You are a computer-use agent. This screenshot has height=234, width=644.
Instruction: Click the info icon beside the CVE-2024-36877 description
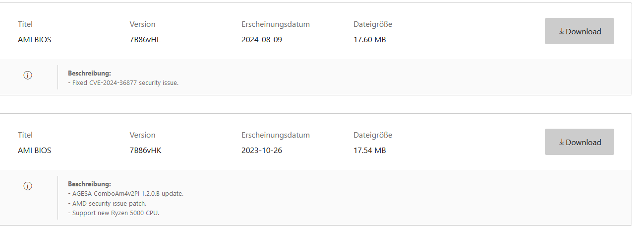pos(28,76)
